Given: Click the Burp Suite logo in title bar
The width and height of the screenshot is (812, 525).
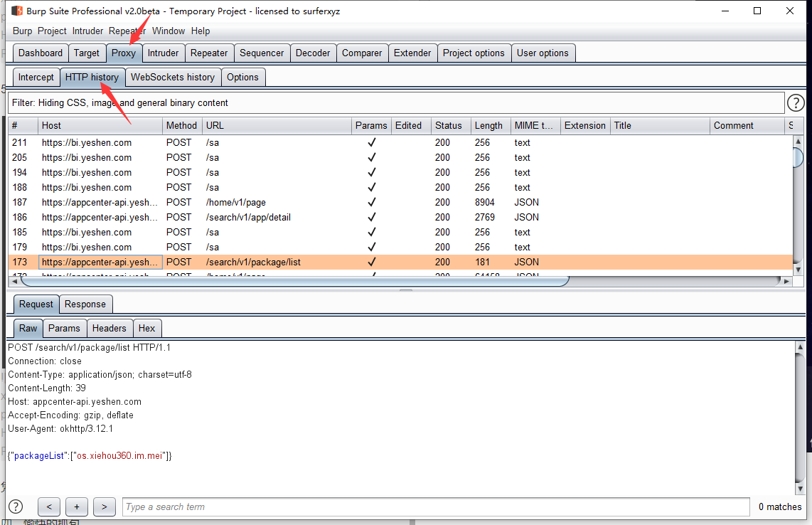Looking at the screenshot, I should [x=17, y=11].
